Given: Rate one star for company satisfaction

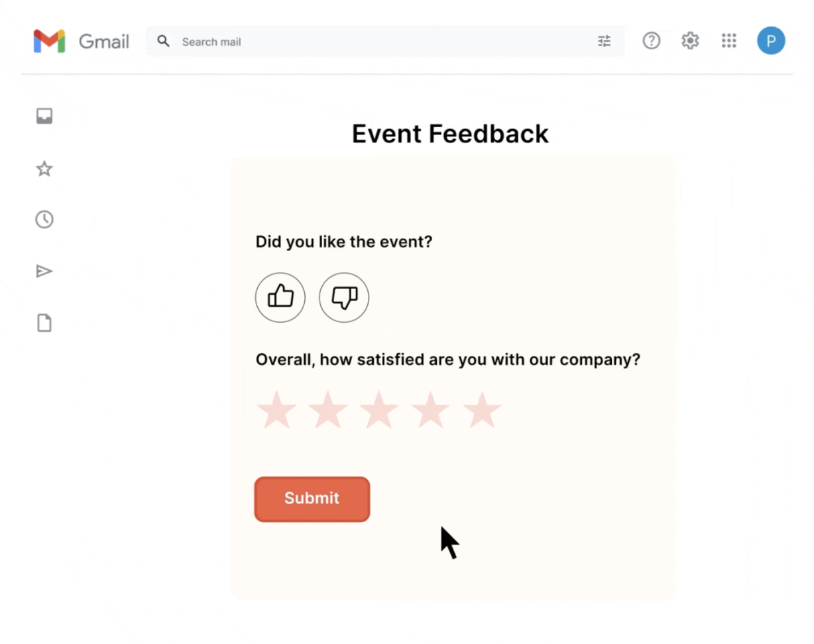Looking at the screenshot, I should coord(276,410).
